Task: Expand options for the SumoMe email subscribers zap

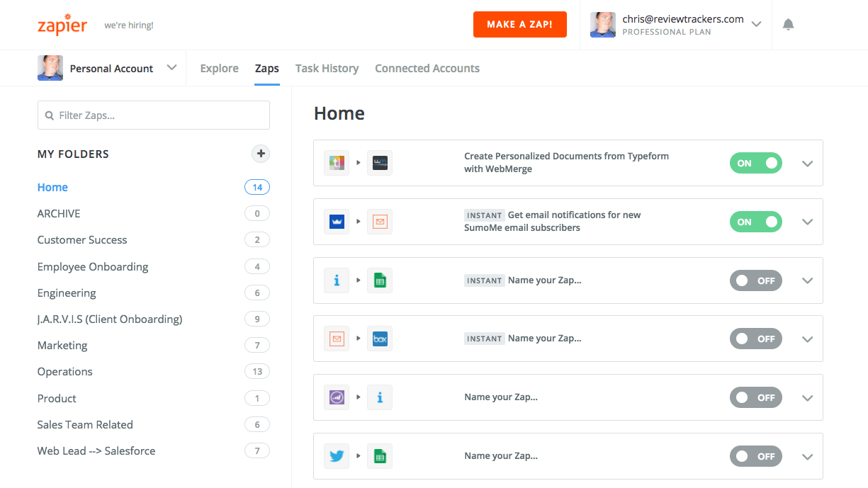Action: [807, 222]
